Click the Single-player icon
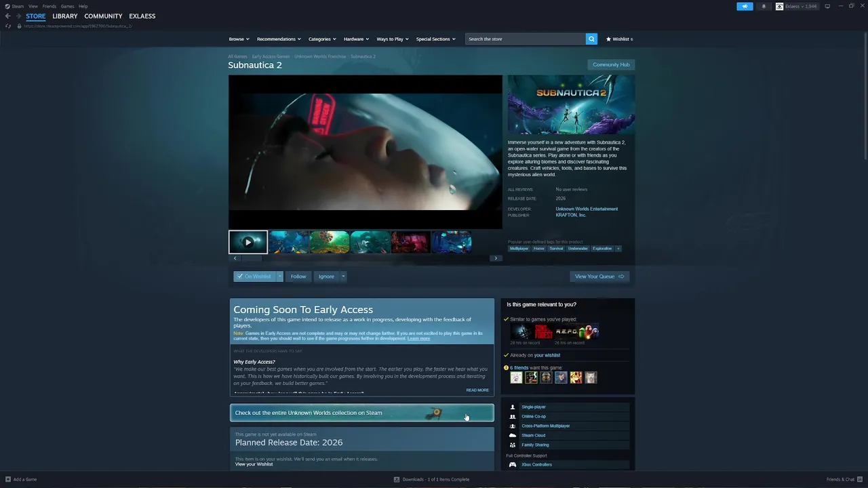Image resolution: width=868 pixels, height=488 pixels. pyautogui.click(x=513, y=407)
